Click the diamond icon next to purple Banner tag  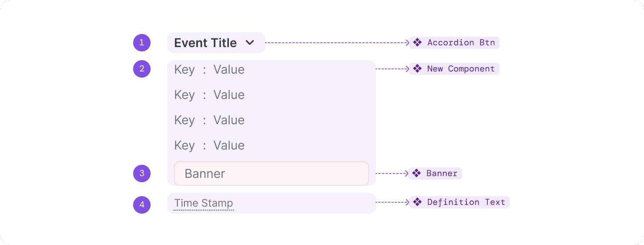click(x=416, y=174)
